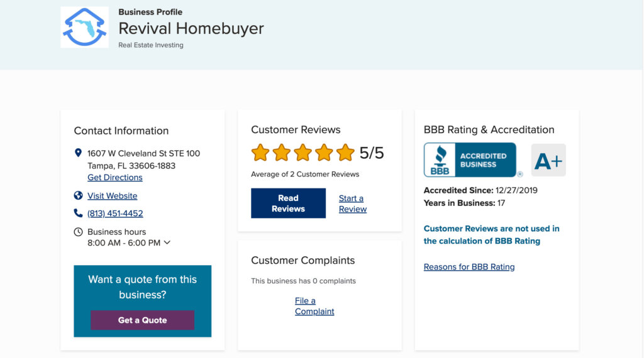Open Reasons for BBB Rating link
Screen dimensions: 644x358
click(x=469, y=267)
